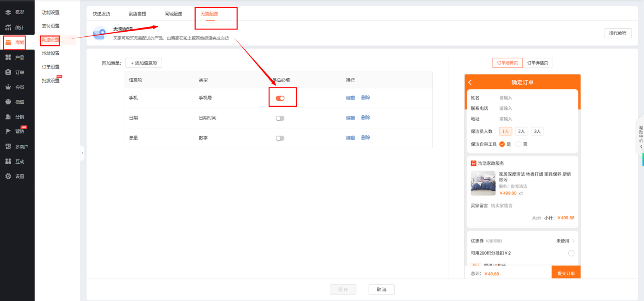
Task: Open the 多商户 multi-merchant icon
Action: pos(8,147)
